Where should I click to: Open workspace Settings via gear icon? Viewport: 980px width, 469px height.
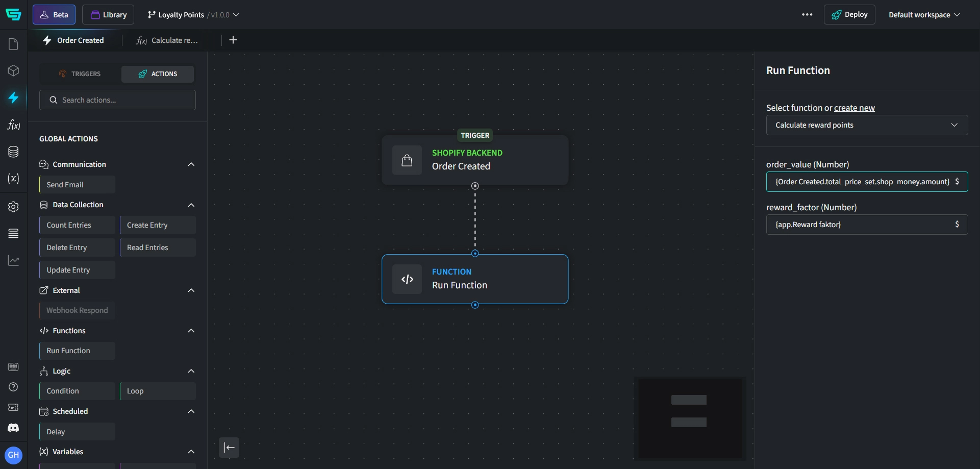pyautogui.click(x=14, y=207)
